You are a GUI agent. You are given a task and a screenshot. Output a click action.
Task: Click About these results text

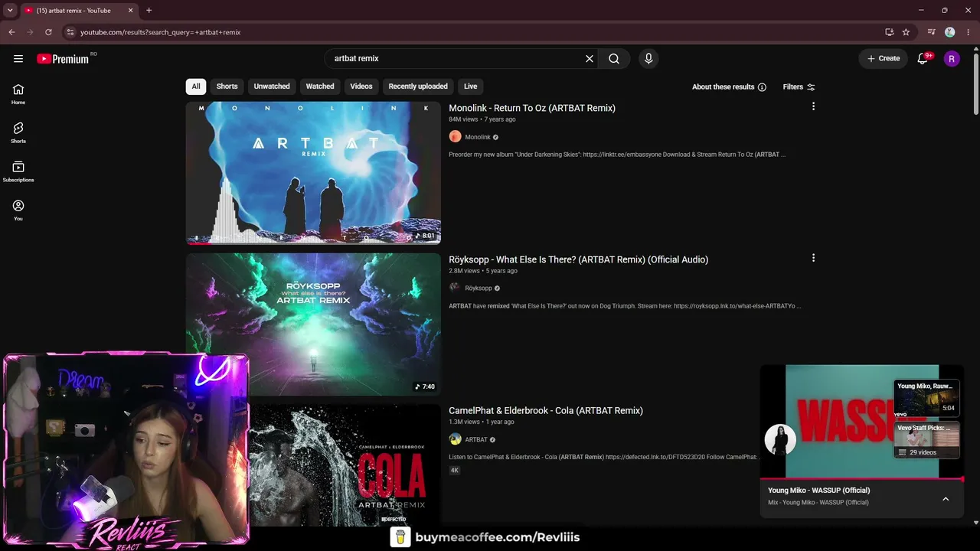(723, 87)
